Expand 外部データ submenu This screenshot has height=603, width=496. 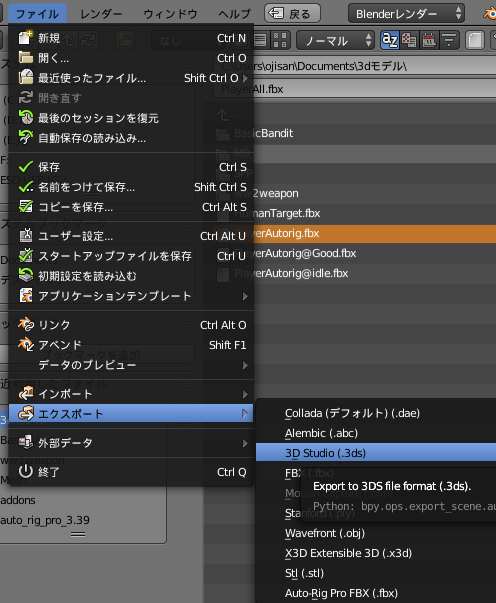(131, 443)
